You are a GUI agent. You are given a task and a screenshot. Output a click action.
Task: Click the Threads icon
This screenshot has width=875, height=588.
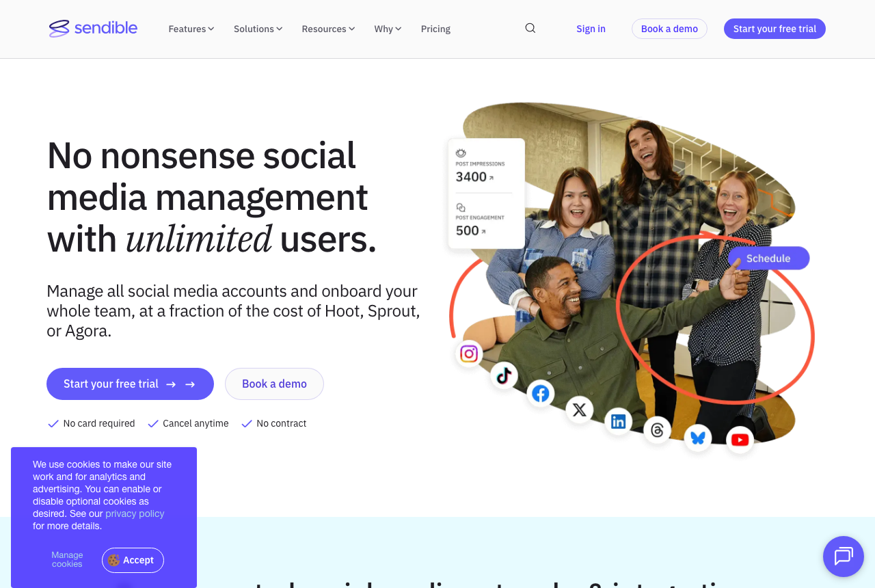658,430
